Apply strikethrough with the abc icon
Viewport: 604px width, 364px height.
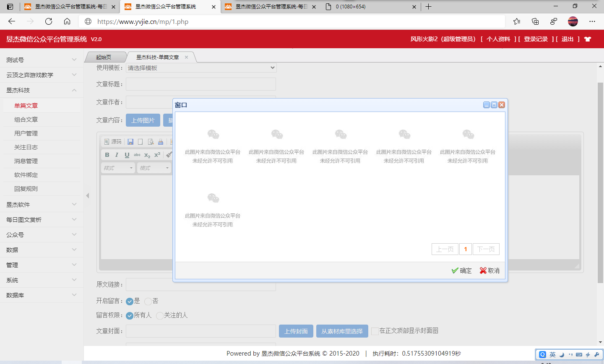pos(137,155)
